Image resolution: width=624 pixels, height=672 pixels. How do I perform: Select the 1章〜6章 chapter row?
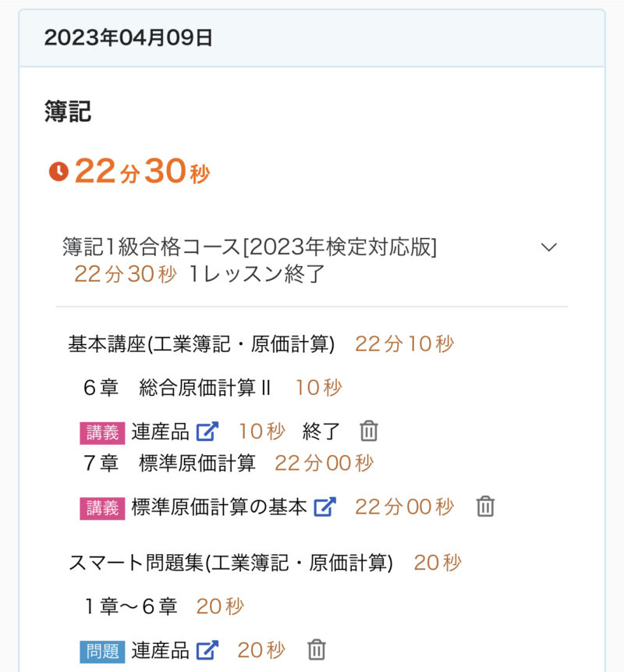131,606
